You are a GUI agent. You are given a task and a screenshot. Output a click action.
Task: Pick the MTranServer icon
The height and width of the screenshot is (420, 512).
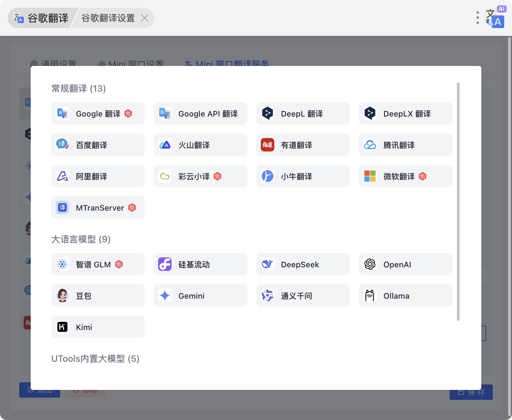pos(62,207)
